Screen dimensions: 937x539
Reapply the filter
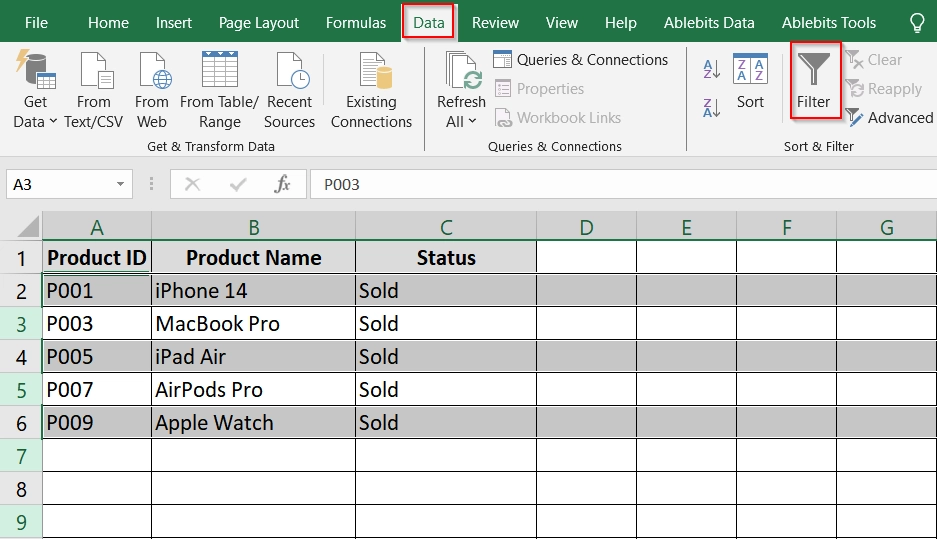click(884, 89)
